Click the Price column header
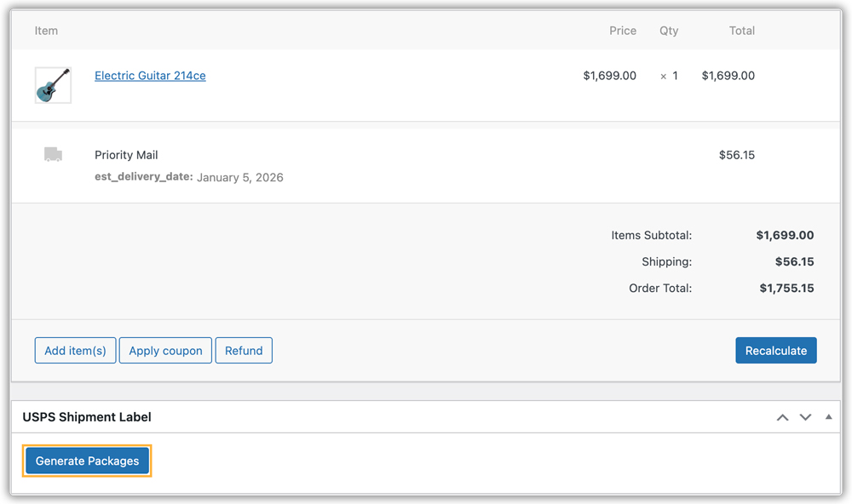 pyautogui.click(x=623, y=31)
